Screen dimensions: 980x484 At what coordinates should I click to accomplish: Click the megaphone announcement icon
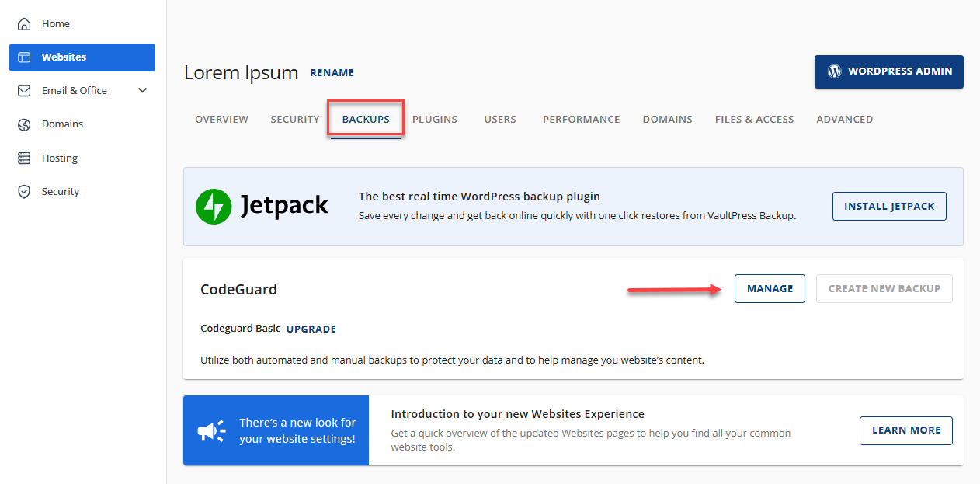coord(210,430)
